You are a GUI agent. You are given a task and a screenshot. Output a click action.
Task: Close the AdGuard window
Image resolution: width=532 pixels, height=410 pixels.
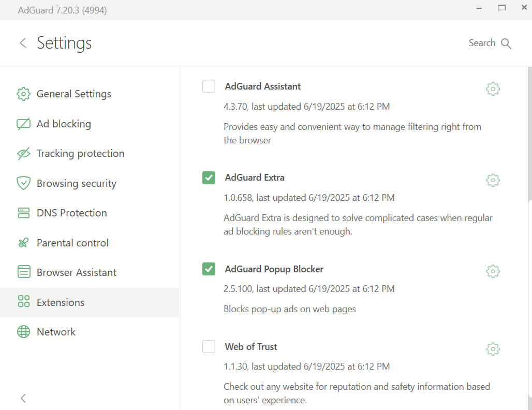[524, 7]
